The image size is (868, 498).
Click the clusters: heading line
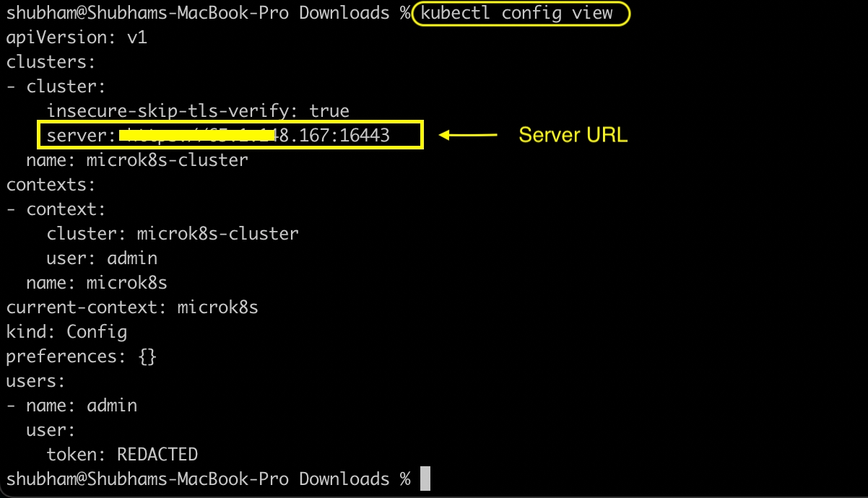click(51, 62)
